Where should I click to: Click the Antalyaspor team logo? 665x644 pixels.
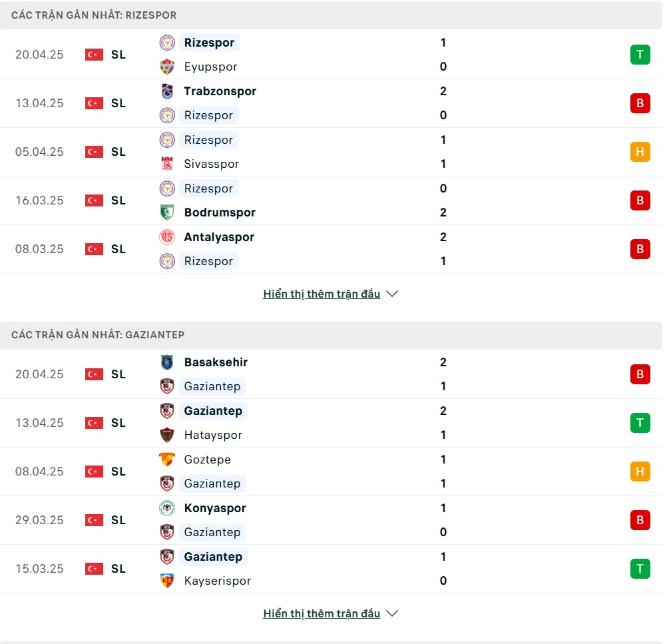pyautogui.click(x=167, y=236)
